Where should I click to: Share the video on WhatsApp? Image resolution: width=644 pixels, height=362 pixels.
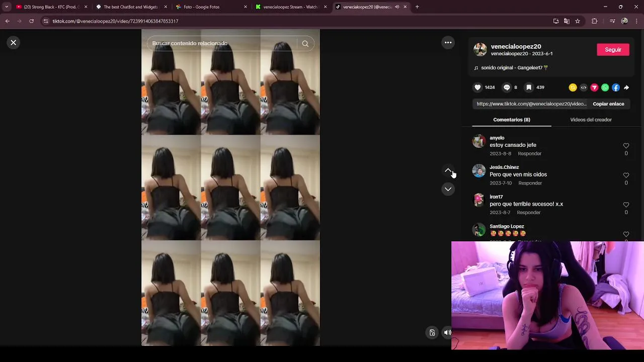605,87
